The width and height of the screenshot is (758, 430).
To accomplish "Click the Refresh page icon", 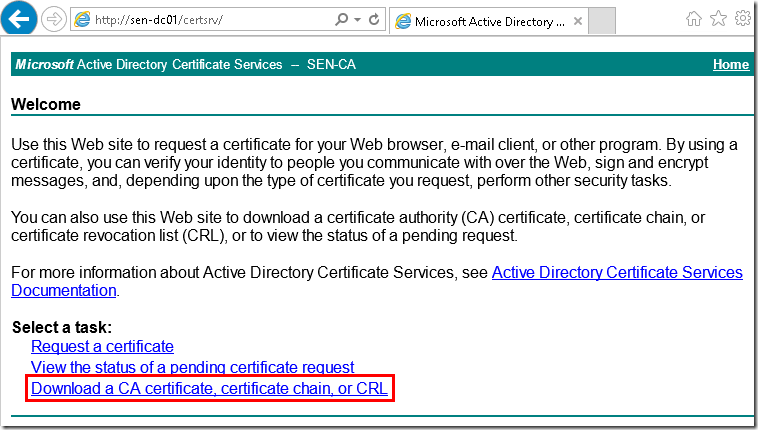I will (374, 19).
